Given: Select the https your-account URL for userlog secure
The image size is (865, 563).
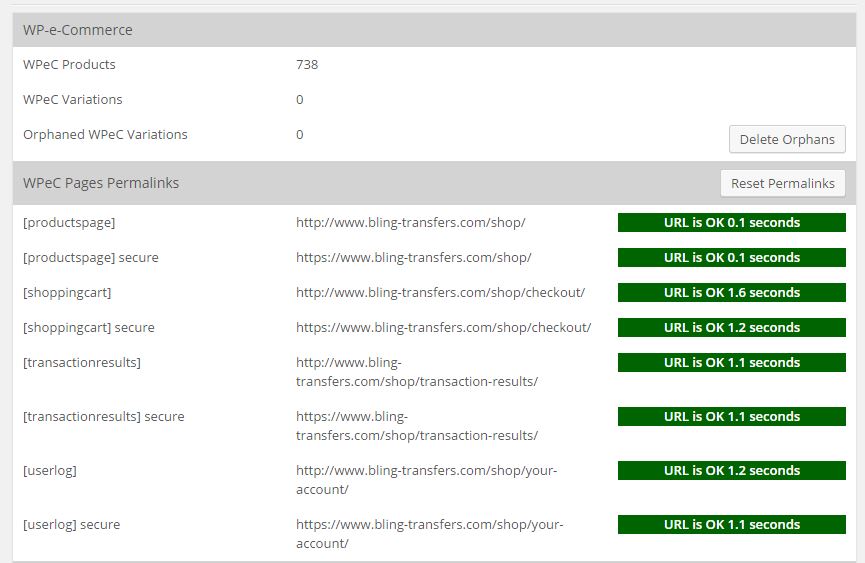Looking at the screenshot, I should 430,534.
